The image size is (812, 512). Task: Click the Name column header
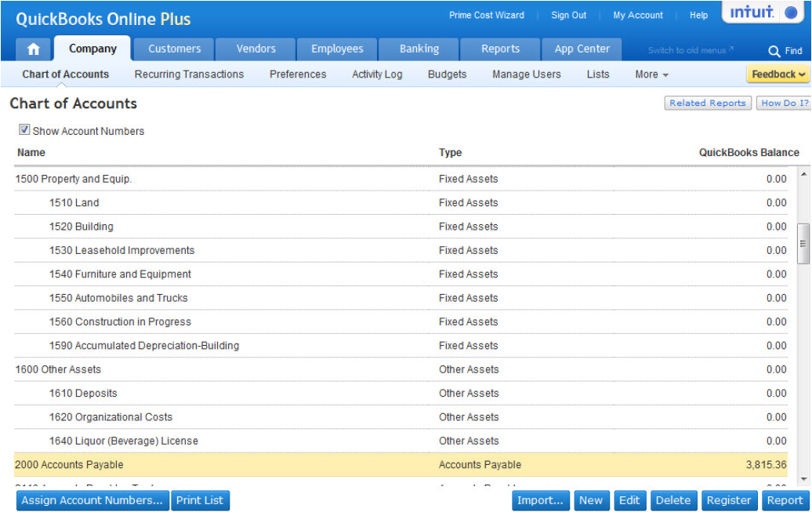(31, 152)
